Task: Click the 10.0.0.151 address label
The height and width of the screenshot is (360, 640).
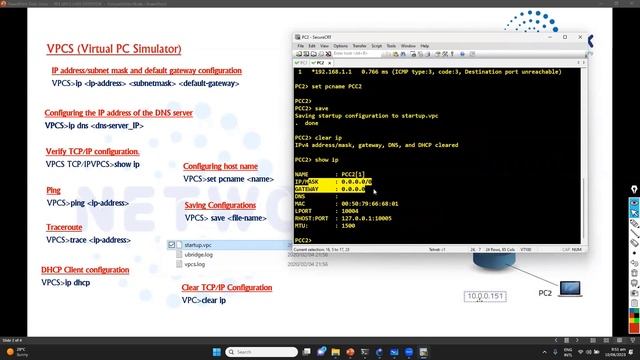Action: tap(485, 296)
